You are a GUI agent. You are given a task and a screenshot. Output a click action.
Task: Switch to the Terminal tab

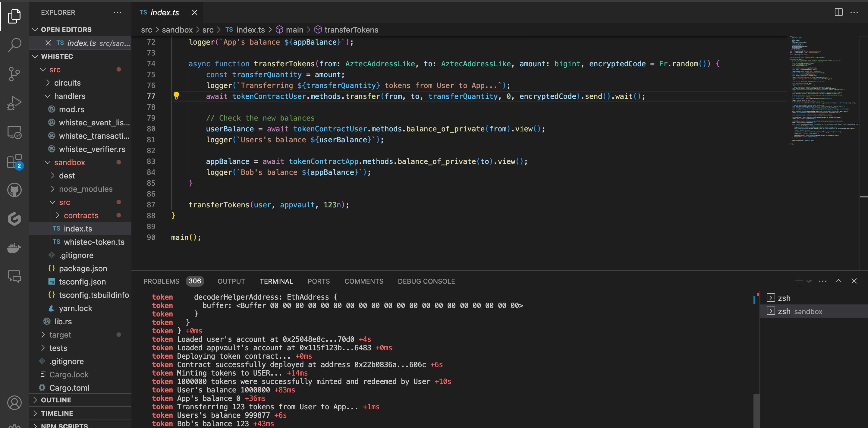click(x=276, y=282)
